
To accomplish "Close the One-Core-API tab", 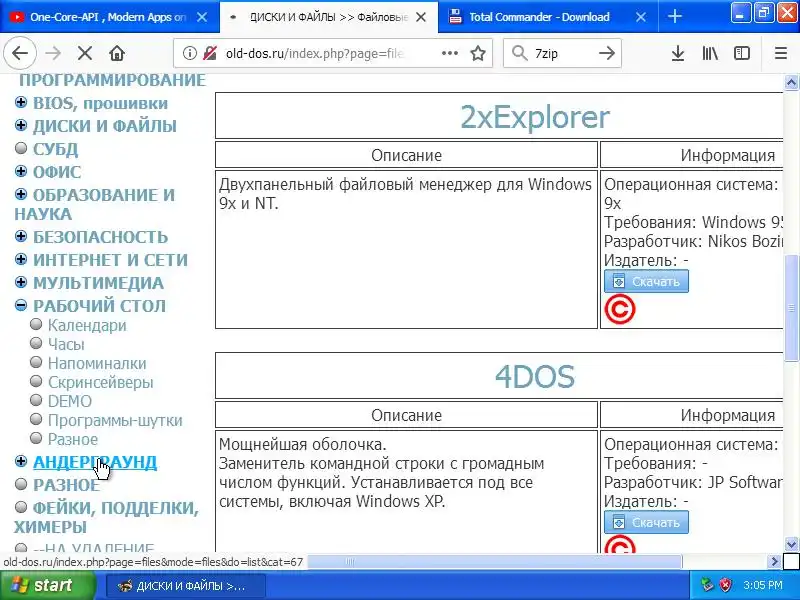I will coord(202,17).
